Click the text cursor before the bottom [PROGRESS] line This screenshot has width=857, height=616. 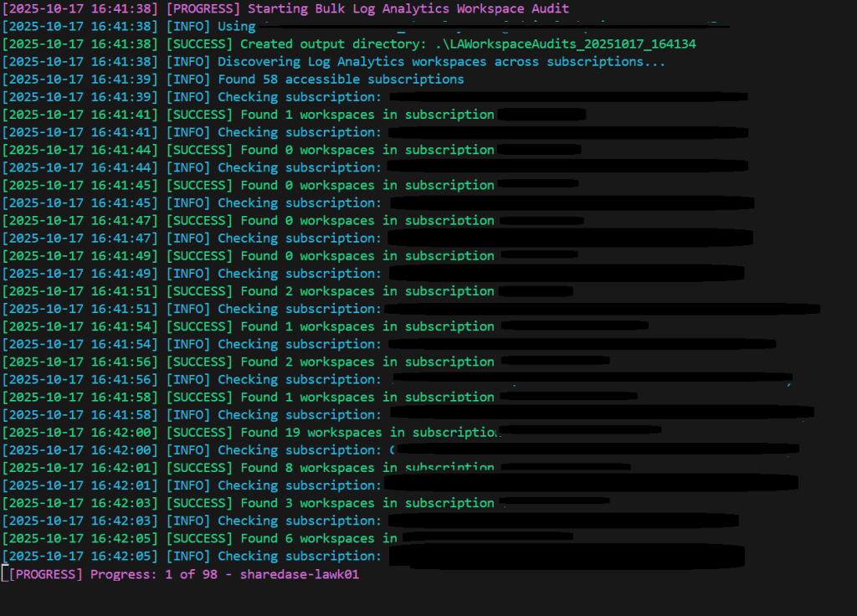(x=3, y=574)
